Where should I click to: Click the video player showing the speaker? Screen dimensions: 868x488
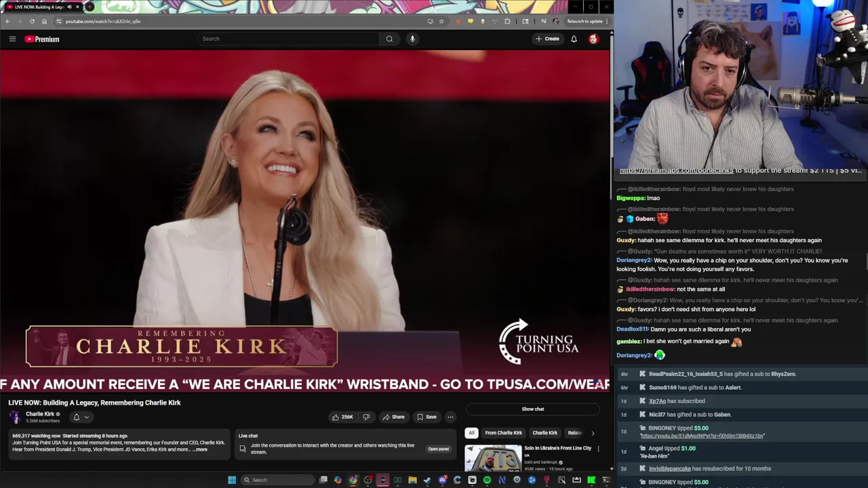click(305, 220)
